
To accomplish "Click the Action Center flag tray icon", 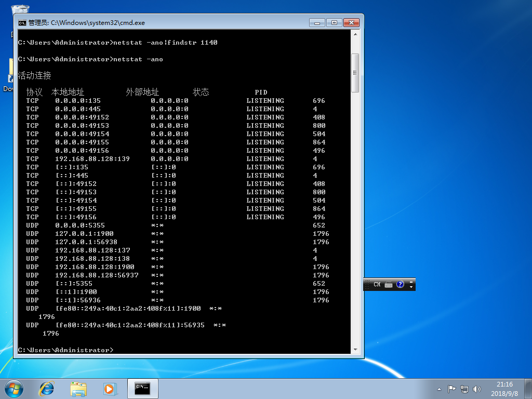I will pyautogui.click(x=451, y=389).
